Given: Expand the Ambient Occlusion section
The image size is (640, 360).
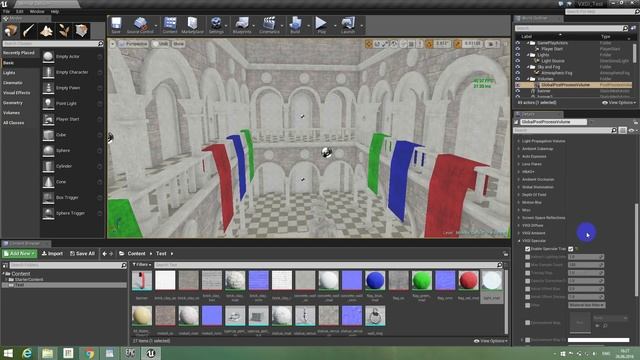Looking at the screenshot, I should point(519,180).
